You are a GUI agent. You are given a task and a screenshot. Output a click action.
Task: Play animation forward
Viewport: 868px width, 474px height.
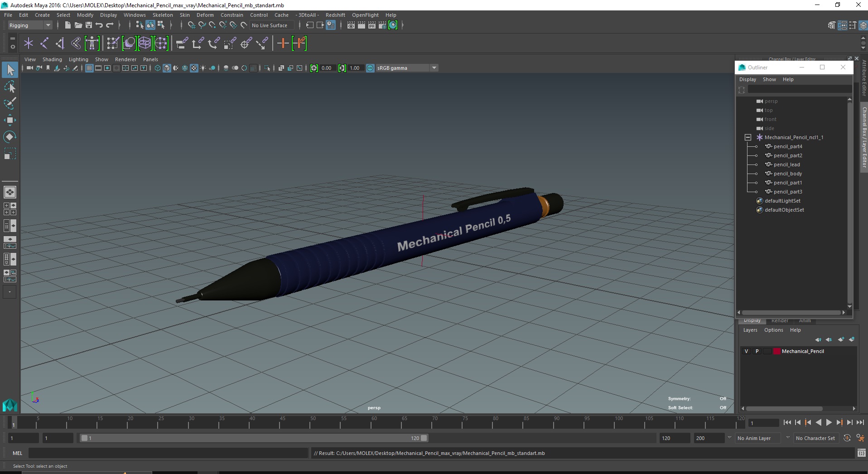829,422
